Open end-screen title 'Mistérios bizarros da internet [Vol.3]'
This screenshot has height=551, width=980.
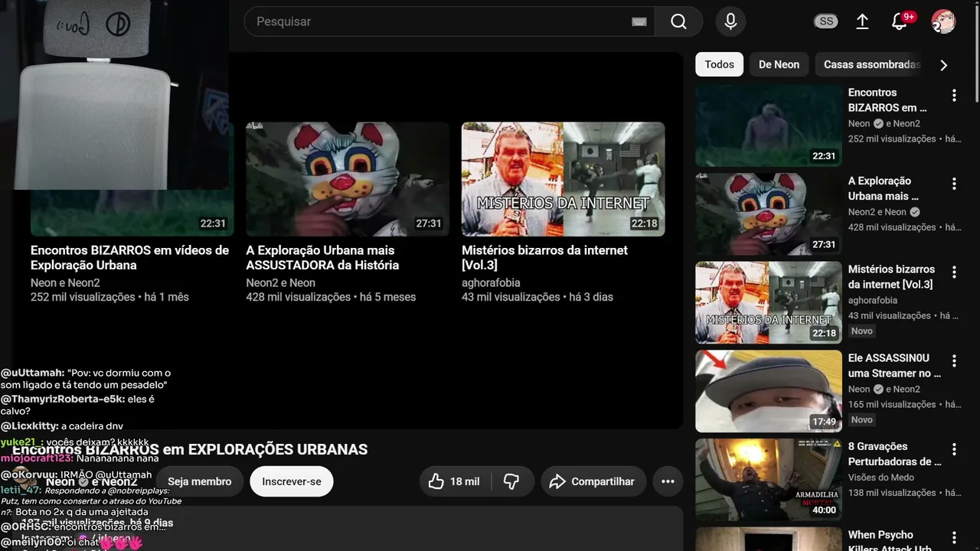click(x=544, y=258)
